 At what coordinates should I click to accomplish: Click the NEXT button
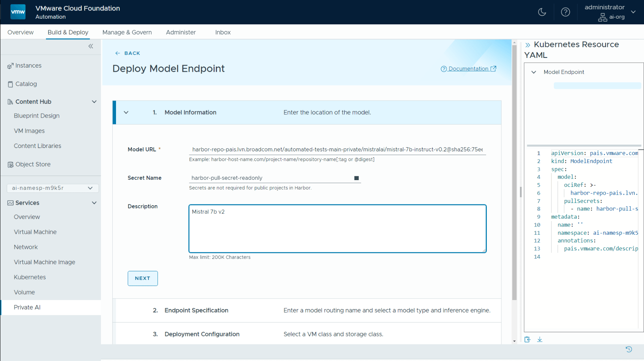143,278
